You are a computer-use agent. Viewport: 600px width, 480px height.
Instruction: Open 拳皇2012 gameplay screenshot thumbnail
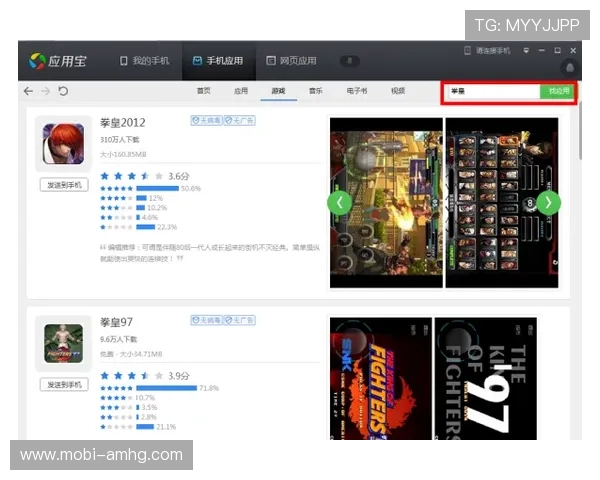click(x=386, y=203)
